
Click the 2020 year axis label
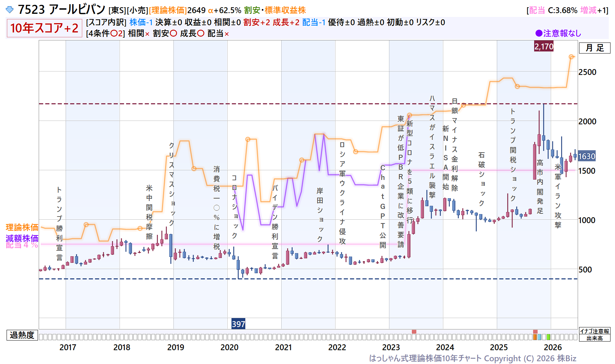point(229,347)
